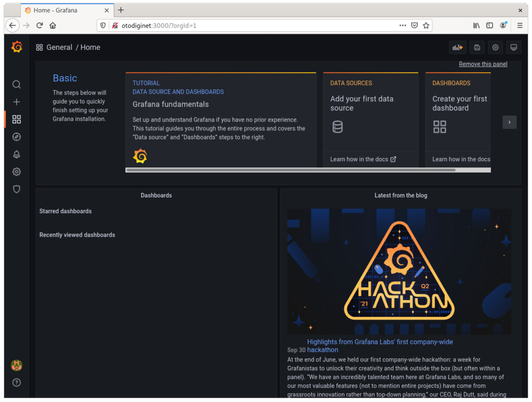
Task: Click the grid icon under Create your first dashboard
Action: (440, 127)
